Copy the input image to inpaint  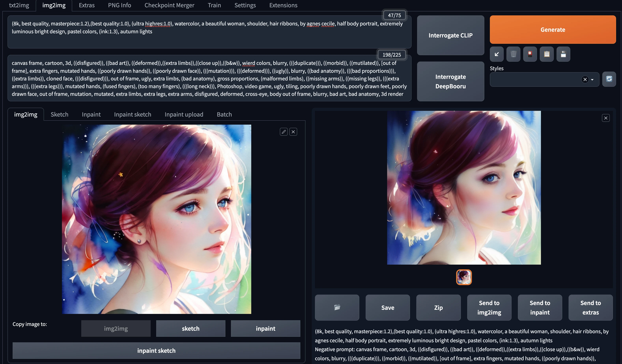coord(265,329)
